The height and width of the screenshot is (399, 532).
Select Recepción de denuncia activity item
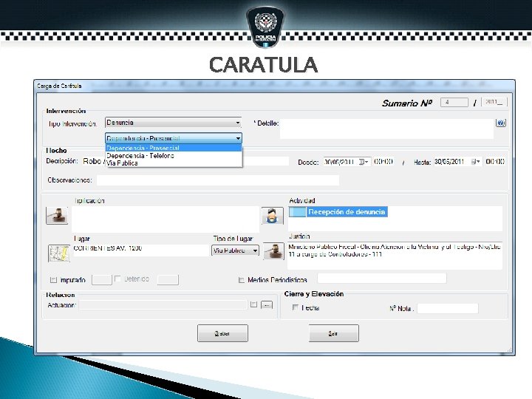pyautogui.click(x=338, y=212)
